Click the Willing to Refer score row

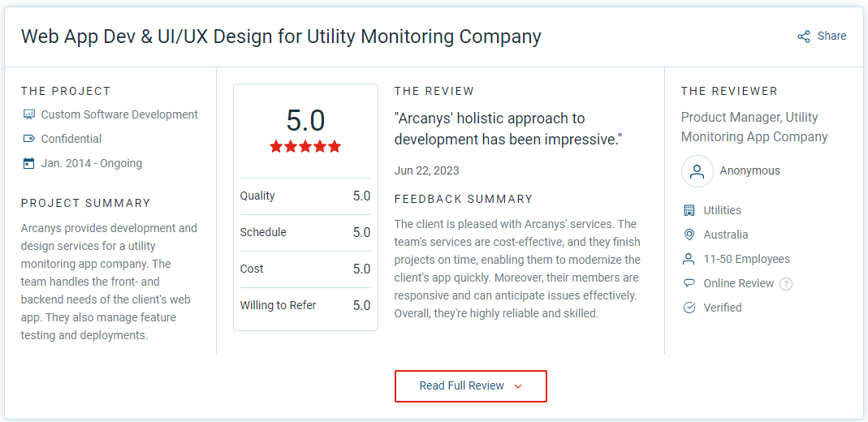point(305,306)
